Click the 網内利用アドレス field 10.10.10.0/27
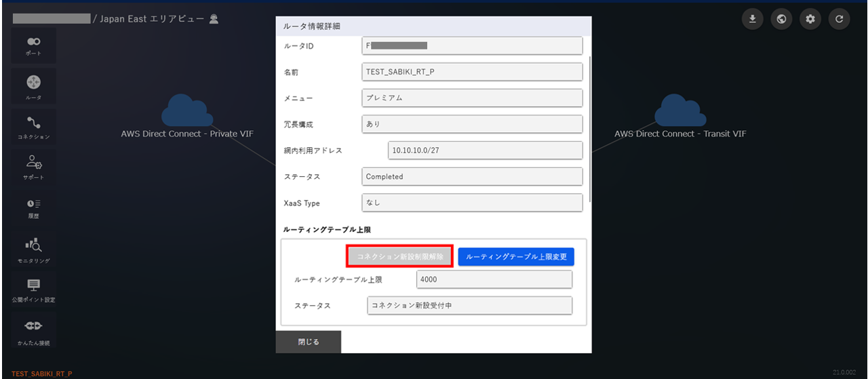This screenshot has height=379, width=868. 486,151
